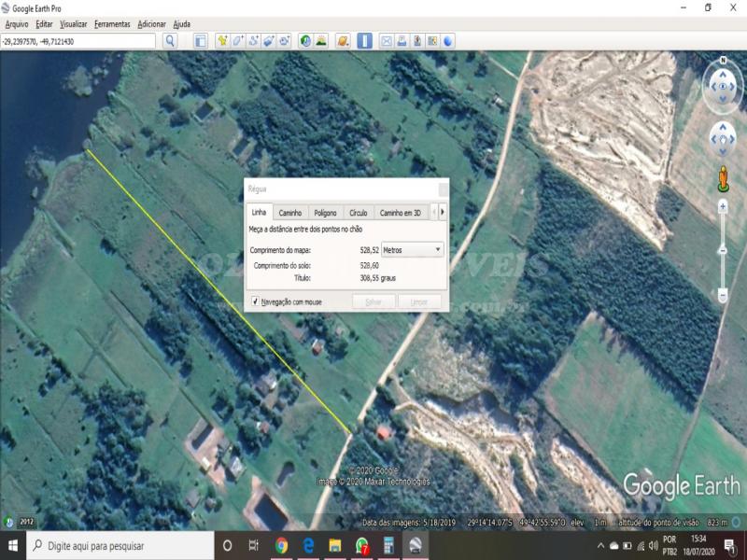Click the coordinates search input field
Screen dimensions: 747x560
click(x=78, y=41)
